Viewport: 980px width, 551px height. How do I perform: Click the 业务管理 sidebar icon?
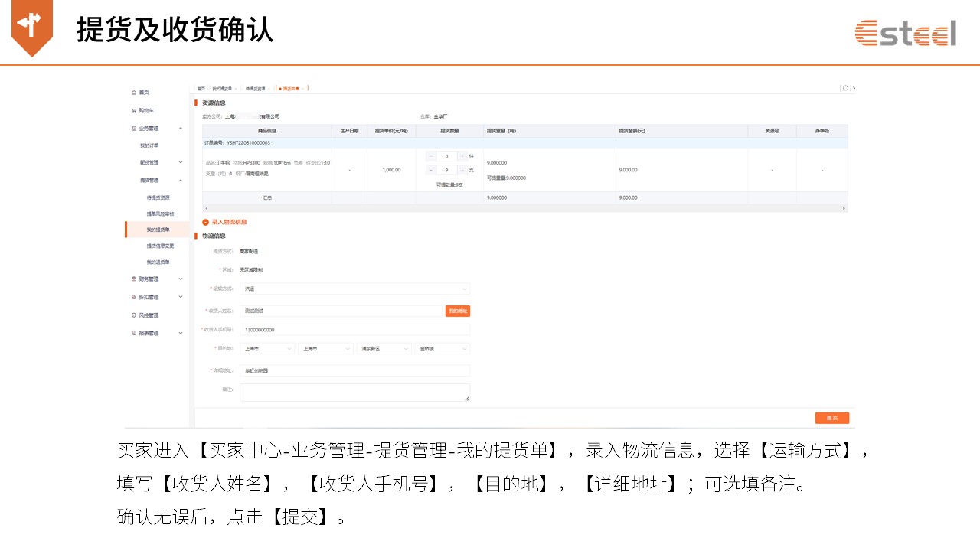tap(133, 129)
